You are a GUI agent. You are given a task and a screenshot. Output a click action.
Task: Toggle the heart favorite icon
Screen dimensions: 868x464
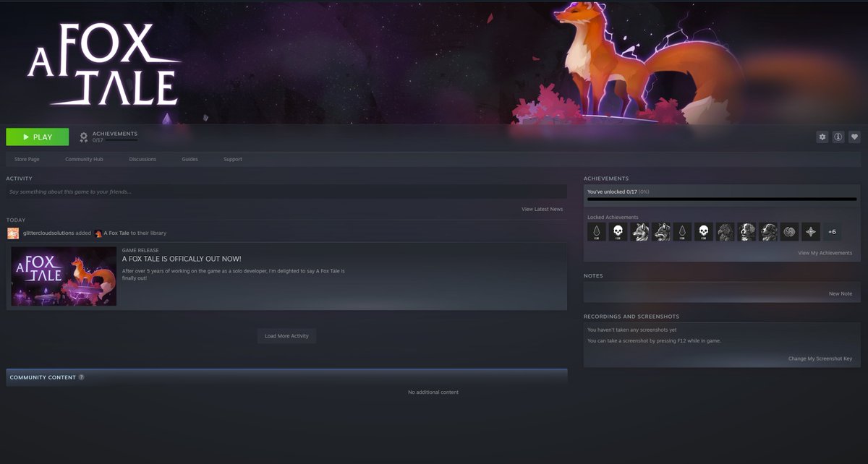click(854, 137)
